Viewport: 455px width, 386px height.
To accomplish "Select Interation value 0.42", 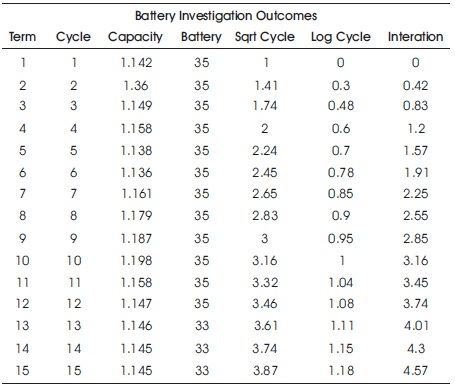I will [x=416, y=86].
